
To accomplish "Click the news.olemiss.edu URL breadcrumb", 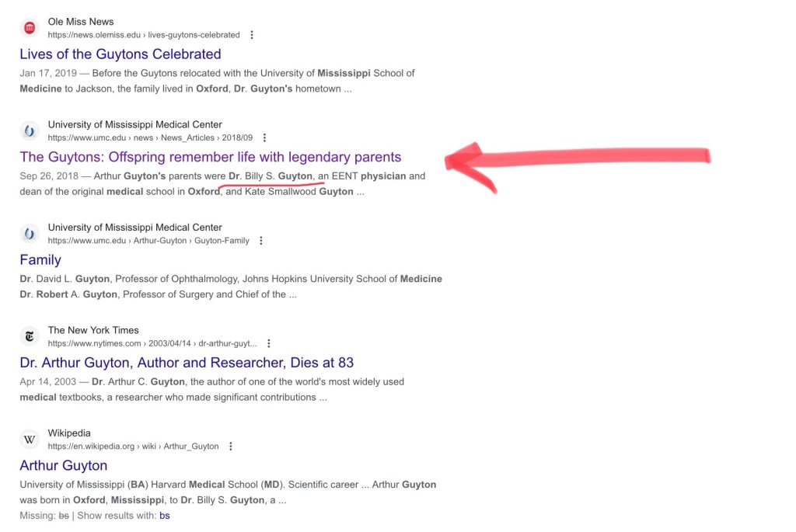I will click(x=144, y=35).
